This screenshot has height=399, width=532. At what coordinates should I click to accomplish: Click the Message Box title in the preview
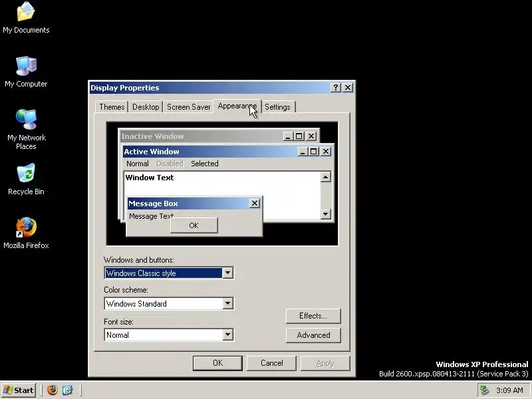click(x=153, y=203)
